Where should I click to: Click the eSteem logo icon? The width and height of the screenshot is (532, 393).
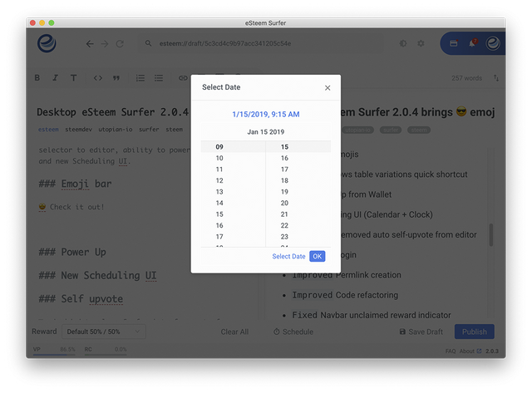47,43
